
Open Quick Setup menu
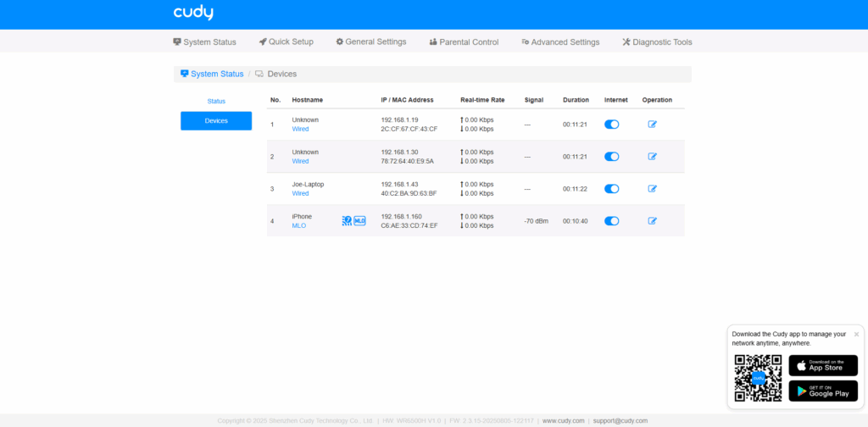tap(287, 42)
